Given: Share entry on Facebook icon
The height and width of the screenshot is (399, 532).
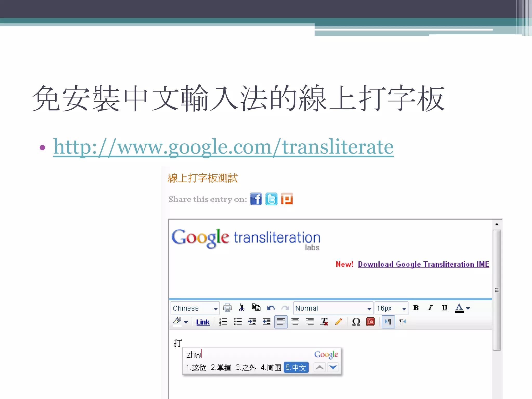Looking at the screenshot, I should pos(256,199).
